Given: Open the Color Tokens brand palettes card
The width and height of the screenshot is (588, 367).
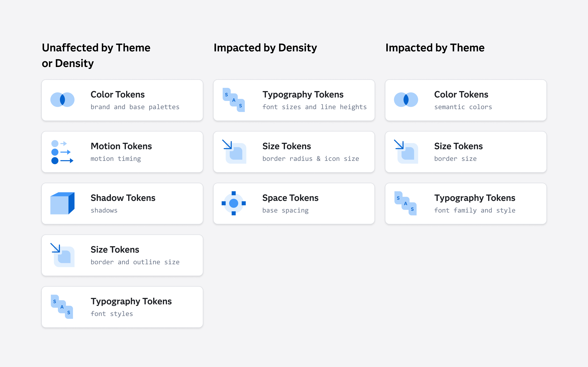Looking at the screenshot, I should [x=122, y=100].
